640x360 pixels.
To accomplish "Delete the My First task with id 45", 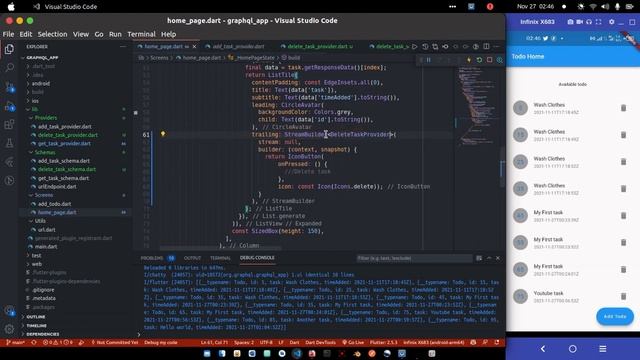I will tap(623, 216).
